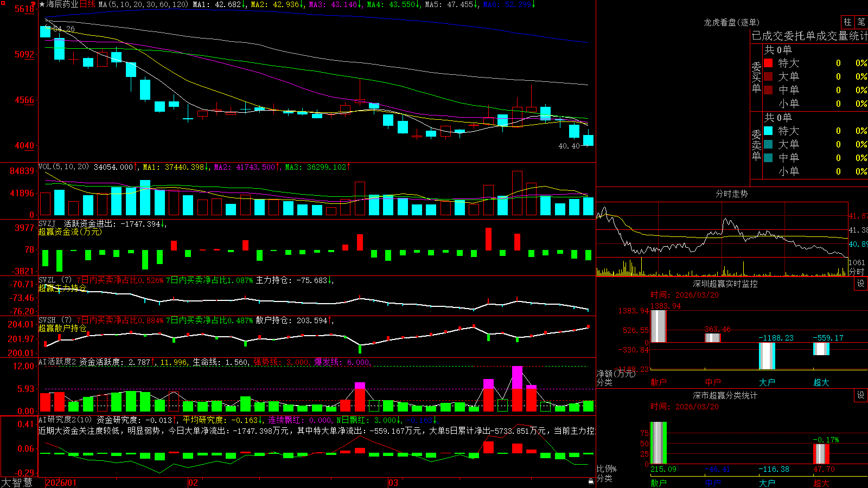Click the 委买单 section label
Screen dimensions: 868x488
[756, 77]
